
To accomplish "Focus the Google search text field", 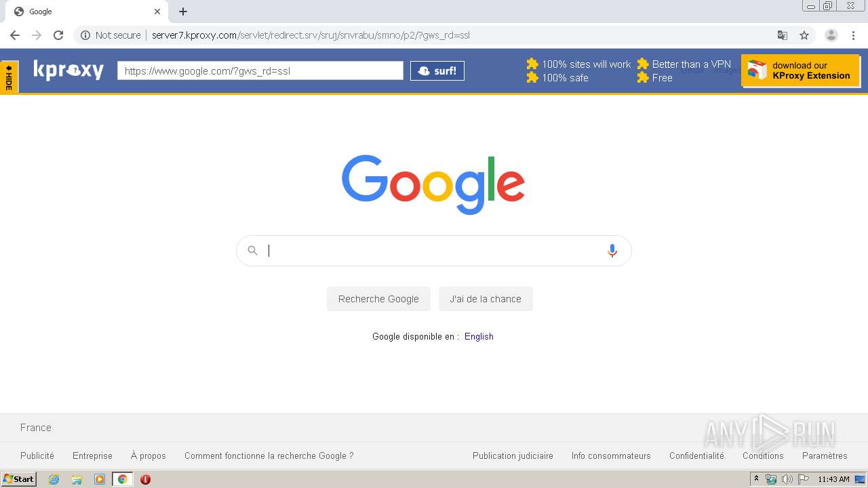I will coord(434,251).
